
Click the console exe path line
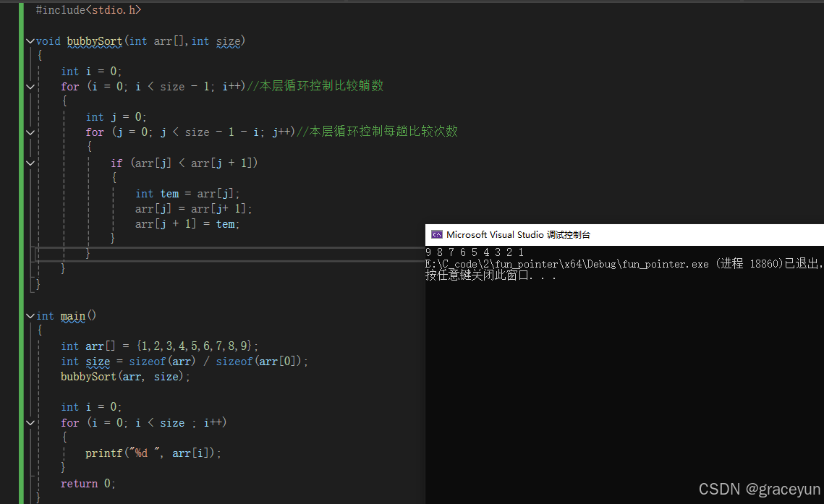click(x=624, y=264)
